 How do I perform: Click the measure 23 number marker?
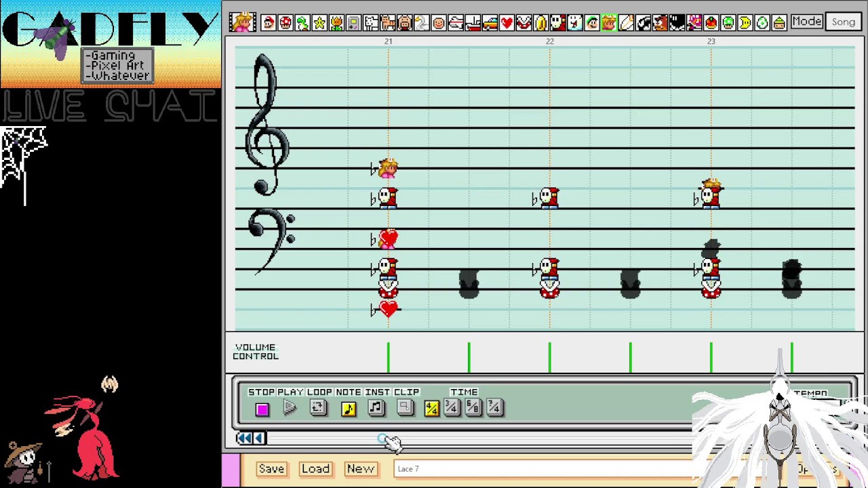pos(711,41)
